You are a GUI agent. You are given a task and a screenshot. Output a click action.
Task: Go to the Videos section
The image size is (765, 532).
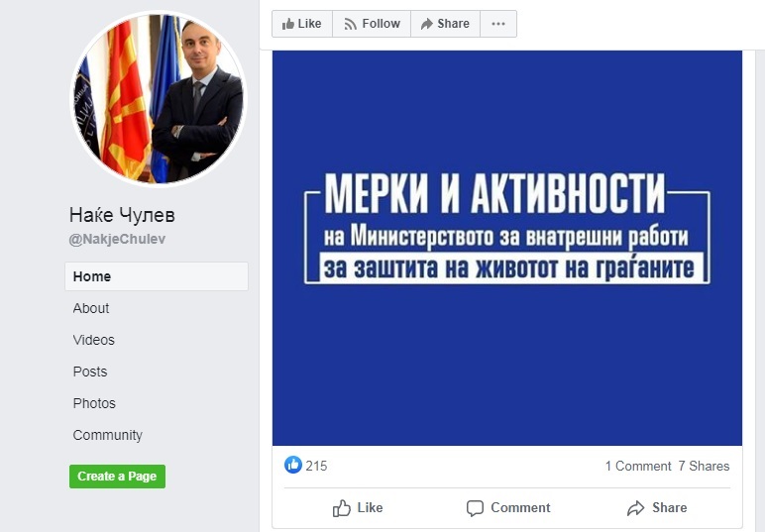pyautogui.click(x=94, y=340)
